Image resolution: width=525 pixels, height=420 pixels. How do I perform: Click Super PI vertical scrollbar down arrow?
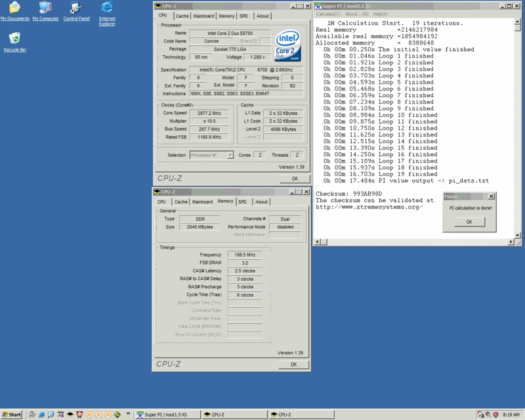point(518,235)
